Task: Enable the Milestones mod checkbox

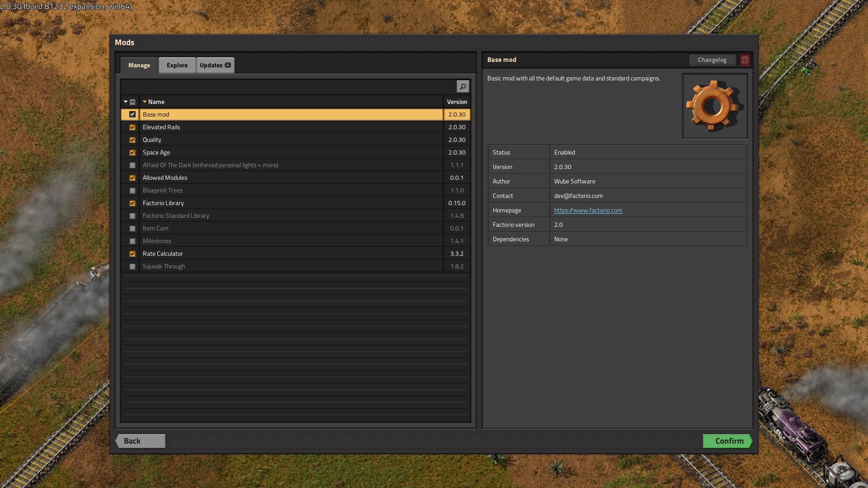Action: coord(132,241)
